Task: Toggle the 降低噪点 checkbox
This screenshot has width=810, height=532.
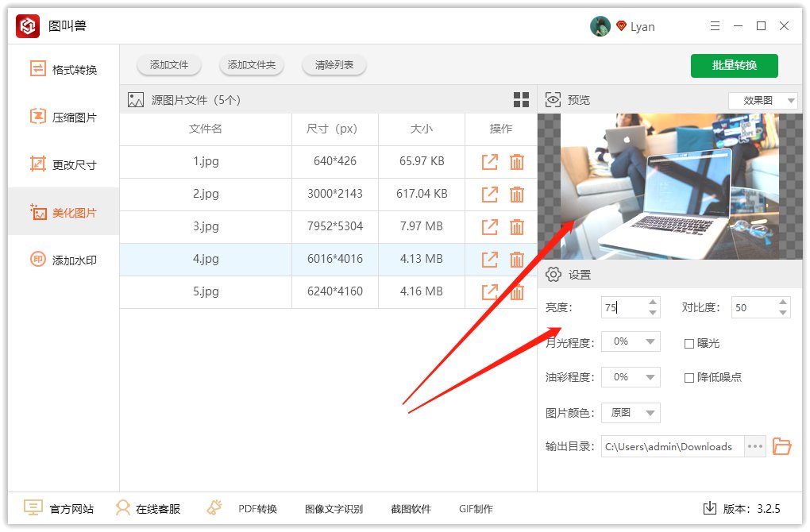Action: point(689,377)
